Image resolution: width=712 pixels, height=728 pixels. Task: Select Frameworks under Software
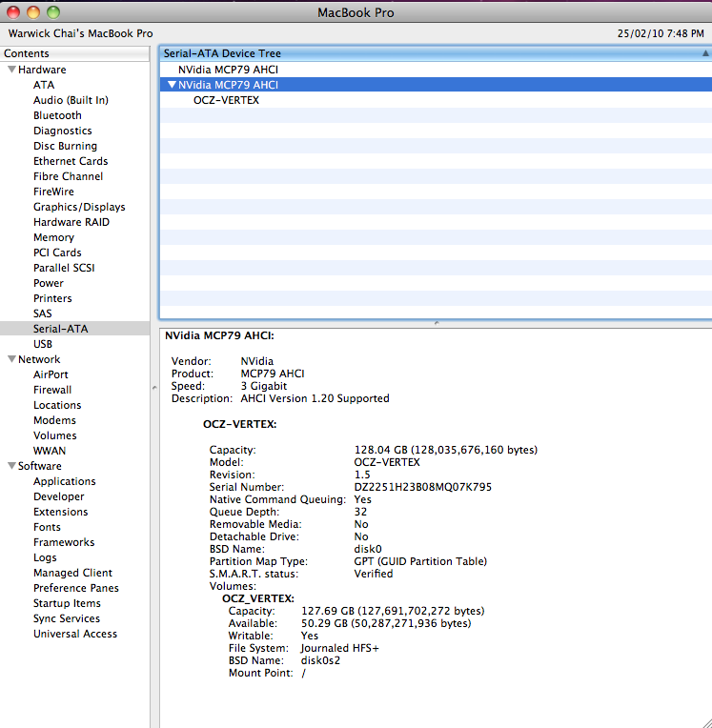pyautogui.click(x=64, y=542)
